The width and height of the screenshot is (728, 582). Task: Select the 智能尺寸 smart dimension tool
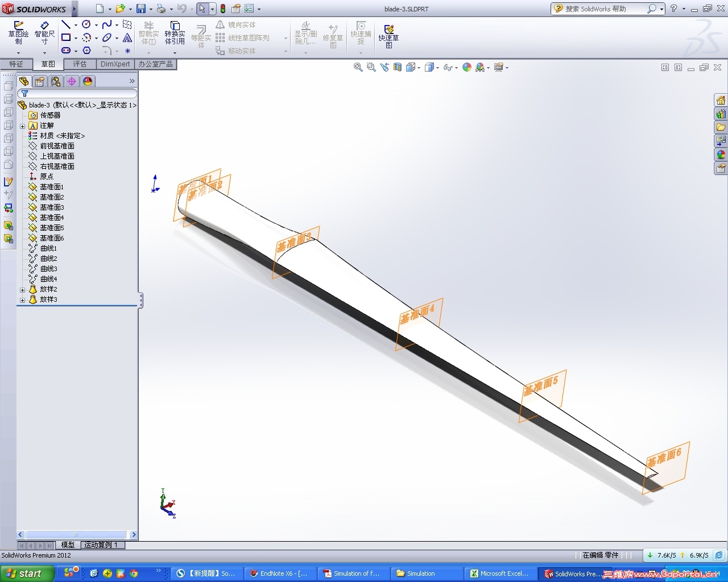(44, 33)
